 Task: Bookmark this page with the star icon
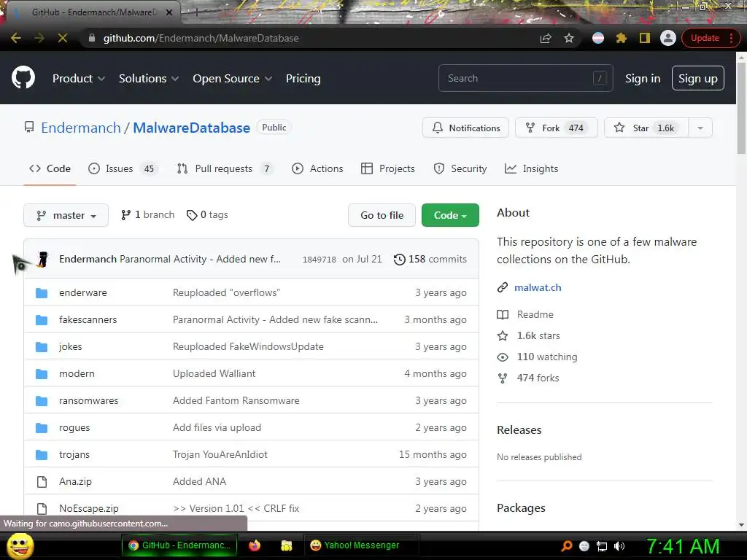tap(569, 38)
